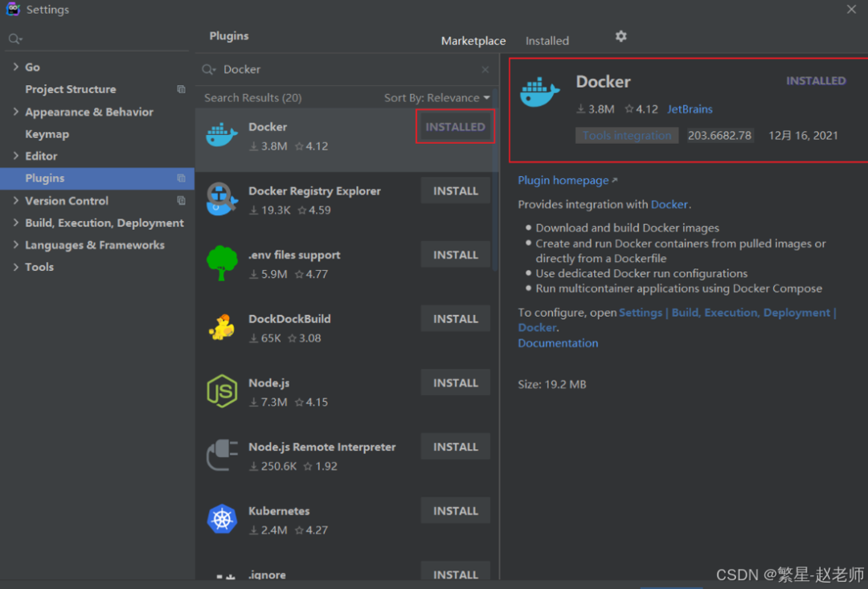Switch to the Installed tab
The width and height of the screenshot is (868, 589).
pos(547,41)
